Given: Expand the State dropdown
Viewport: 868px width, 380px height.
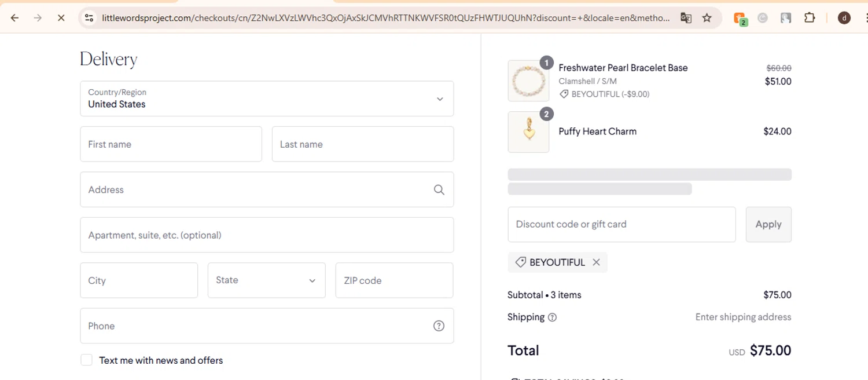Looking at the screenshot, I should click(x=267, y=280).
